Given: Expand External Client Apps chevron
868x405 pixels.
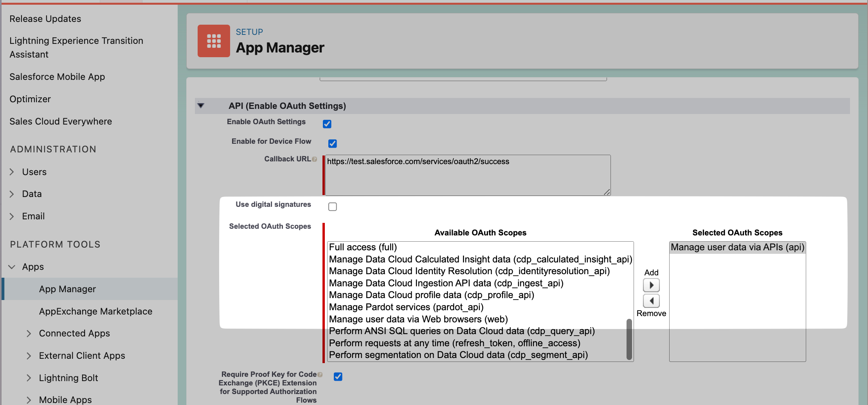Looking at the screenshot, I should (x=29, y=356).
